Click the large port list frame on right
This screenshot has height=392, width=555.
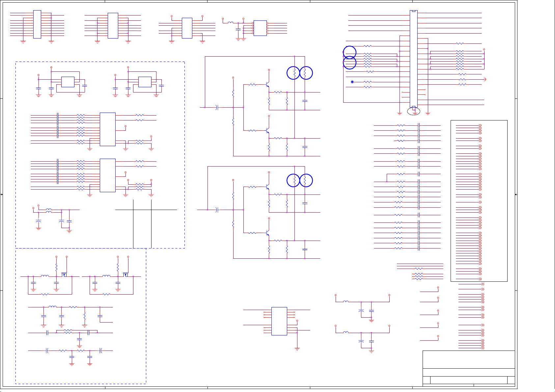point(479,201)
